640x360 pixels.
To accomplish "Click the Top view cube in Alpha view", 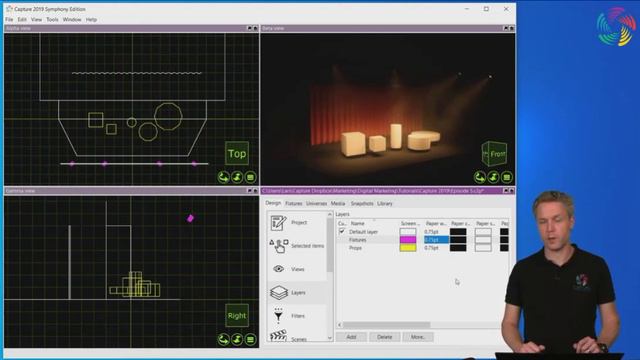I will (237, 153).
